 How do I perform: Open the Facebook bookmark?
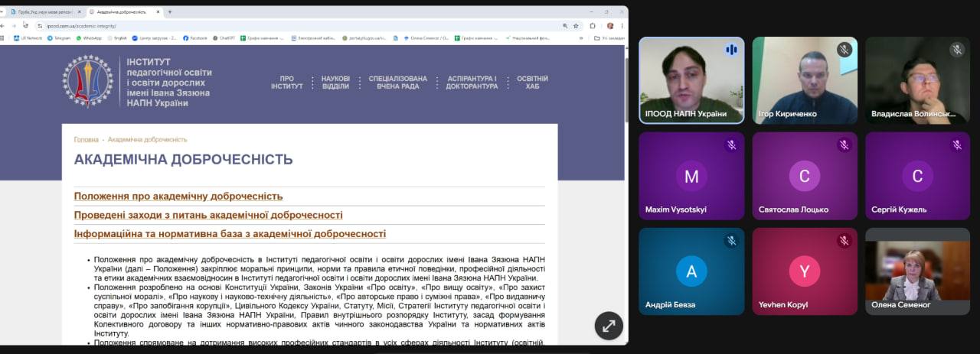[194, 37]
